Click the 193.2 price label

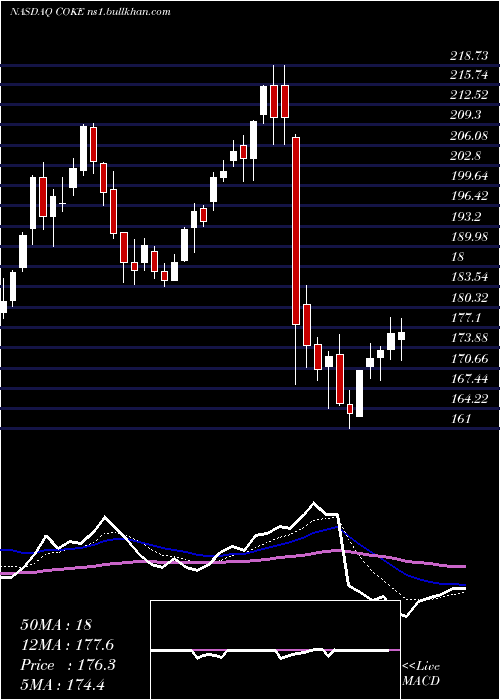466,217
